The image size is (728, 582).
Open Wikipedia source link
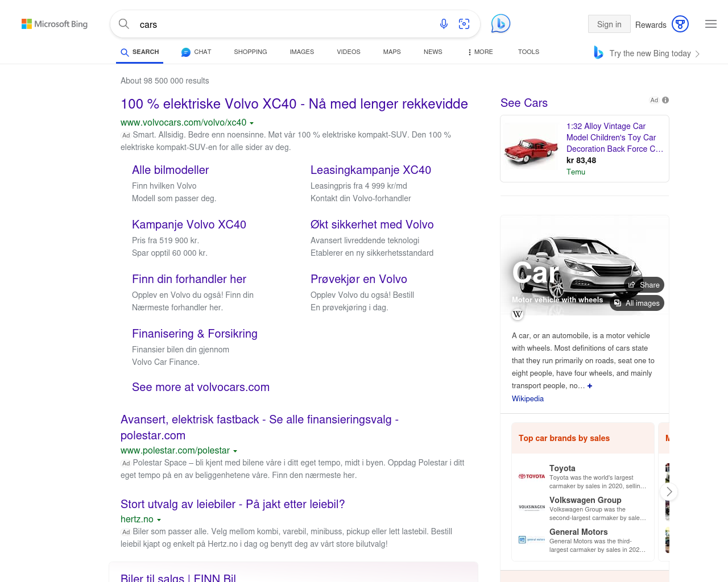coord(528,398)
